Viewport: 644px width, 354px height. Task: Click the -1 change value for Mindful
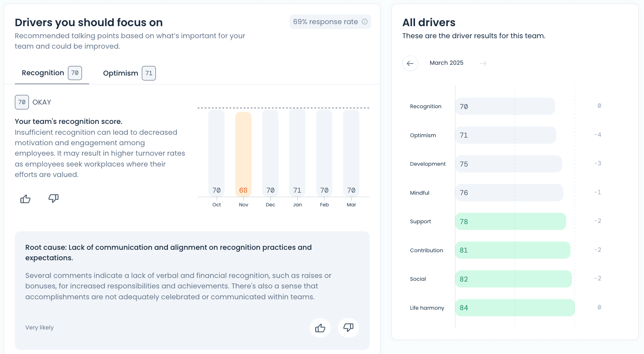point(598,192)
